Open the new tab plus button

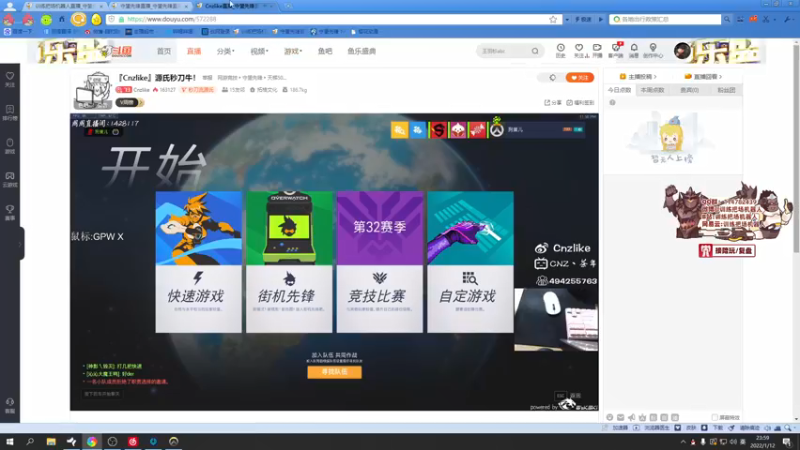[x=288, y=6]
